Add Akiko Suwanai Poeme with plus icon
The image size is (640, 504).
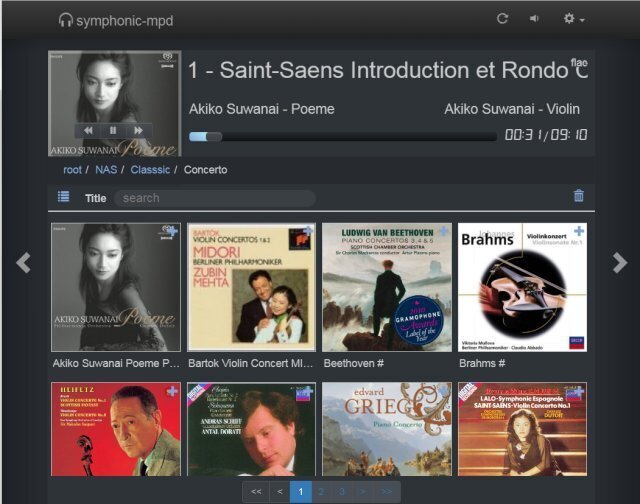point(172,231)
